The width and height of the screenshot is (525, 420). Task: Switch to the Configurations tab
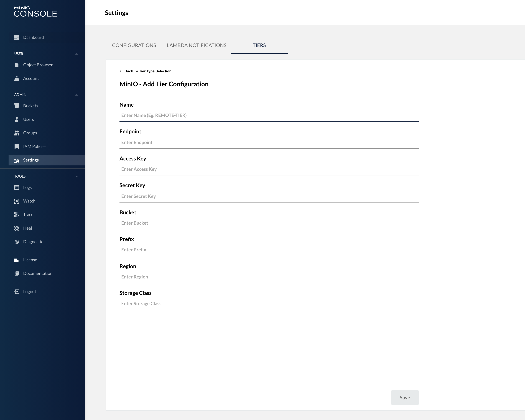click(134, 45)
